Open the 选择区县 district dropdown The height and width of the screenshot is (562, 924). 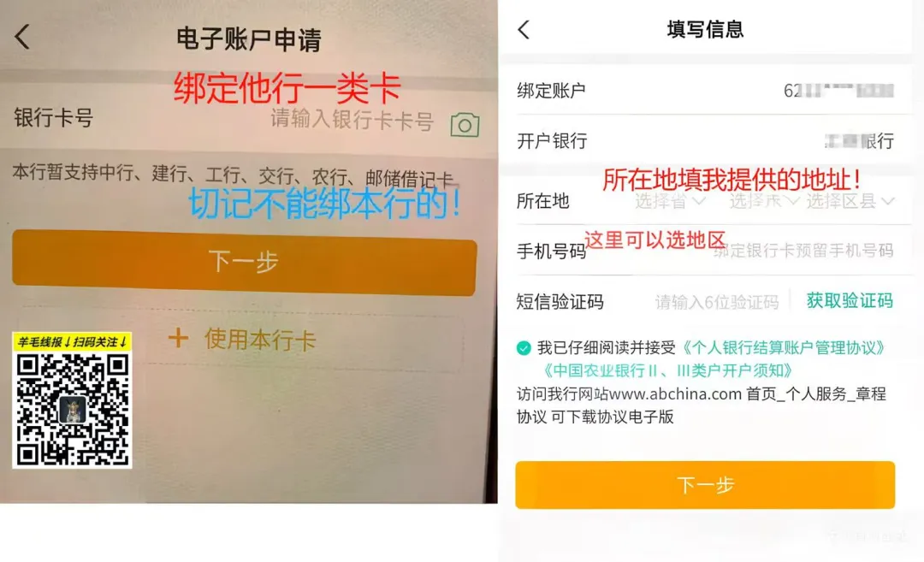850,201
